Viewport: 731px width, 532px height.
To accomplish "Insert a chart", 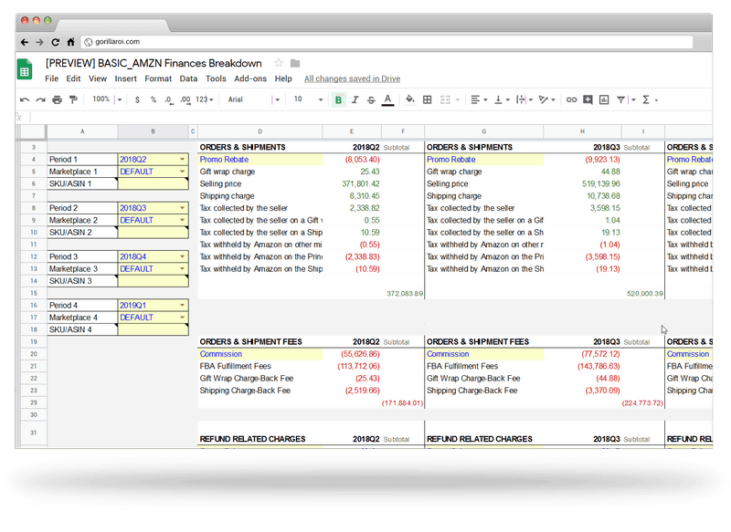I will tap(604, 100).
